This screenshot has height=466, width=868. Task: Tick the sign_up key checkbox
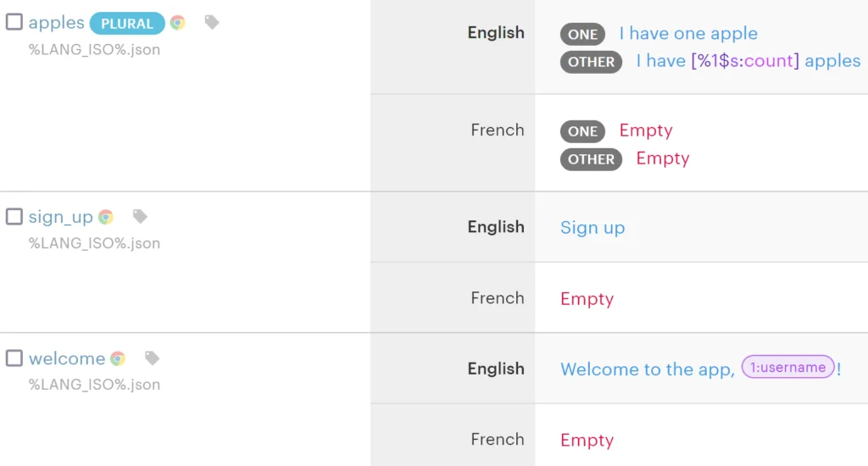point(14,217)
